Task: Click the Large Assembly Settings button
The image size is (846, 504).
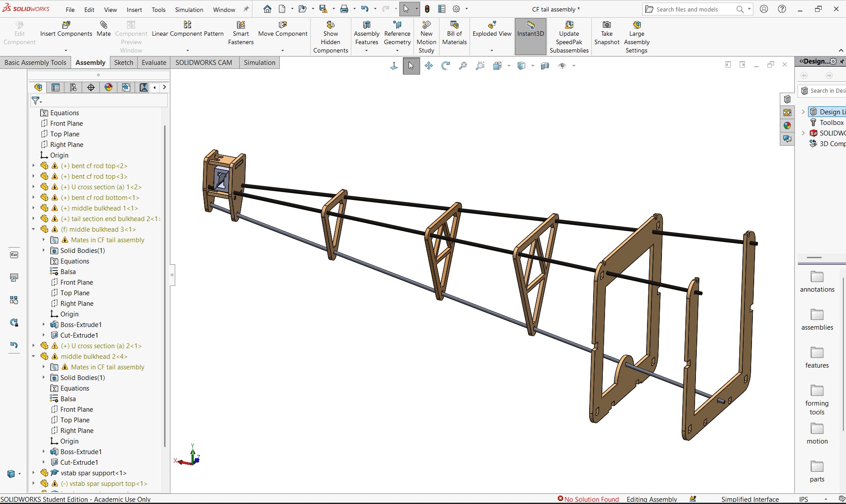Action: pyautogui.click(x=636, y=37)
